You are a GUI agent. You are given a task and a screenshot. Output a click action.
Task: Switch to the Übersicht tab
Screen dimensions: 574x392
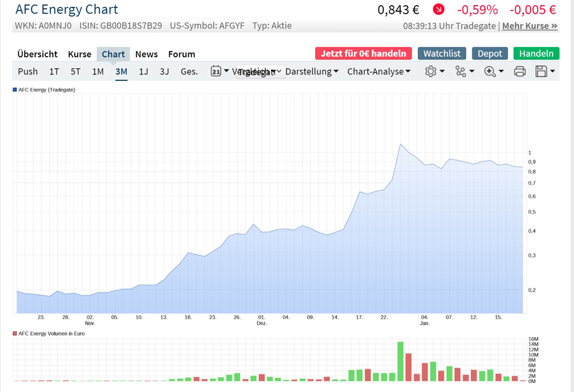coord(37,54)
